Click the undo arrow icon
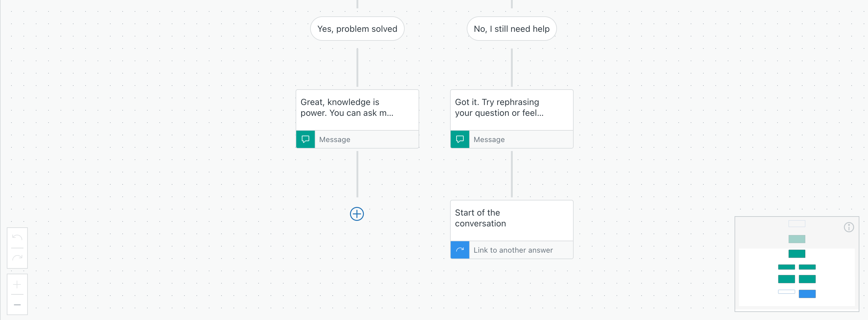This screenshot has height=320, width=868. 17,238
